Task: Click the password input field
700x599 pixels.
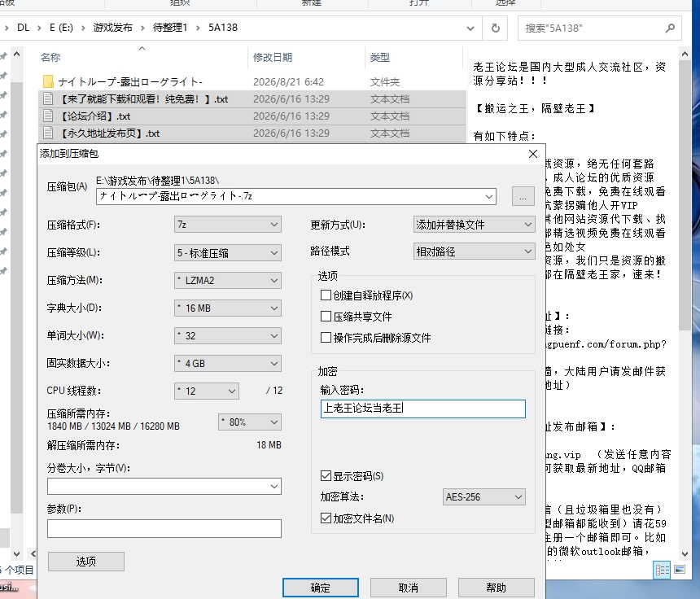Action: [x=423, y=409]
